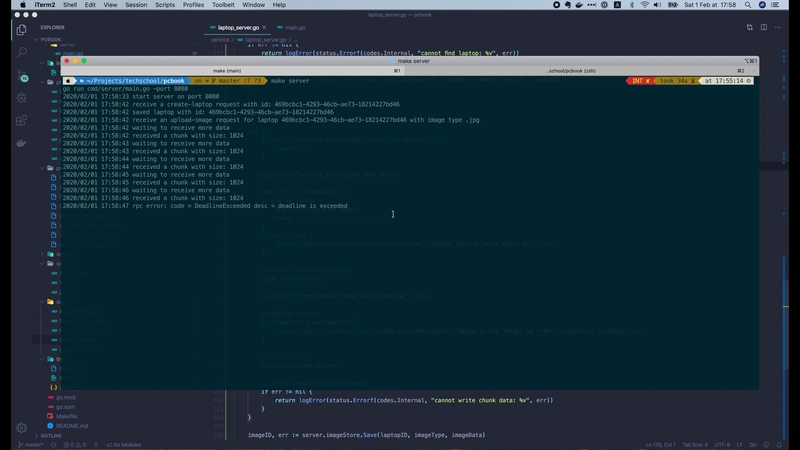
Task: Click the date Sat 1 Feb at 17:58
Action: click(x=710, y=5)
